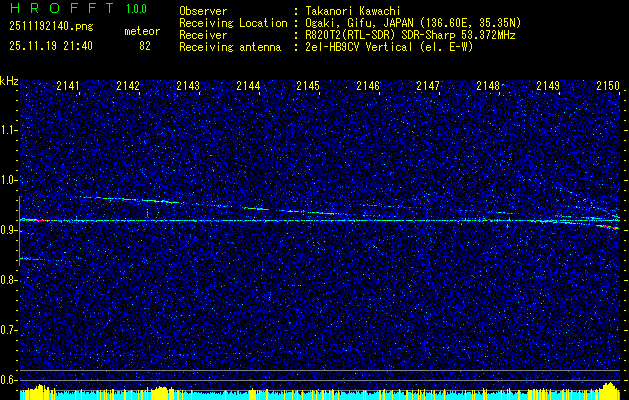Click the 2141 time marker

click(x=68, y=85)
